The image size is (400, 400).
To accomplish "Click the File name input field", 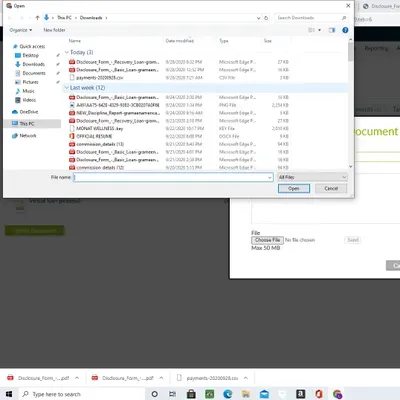I will [173, 177].
